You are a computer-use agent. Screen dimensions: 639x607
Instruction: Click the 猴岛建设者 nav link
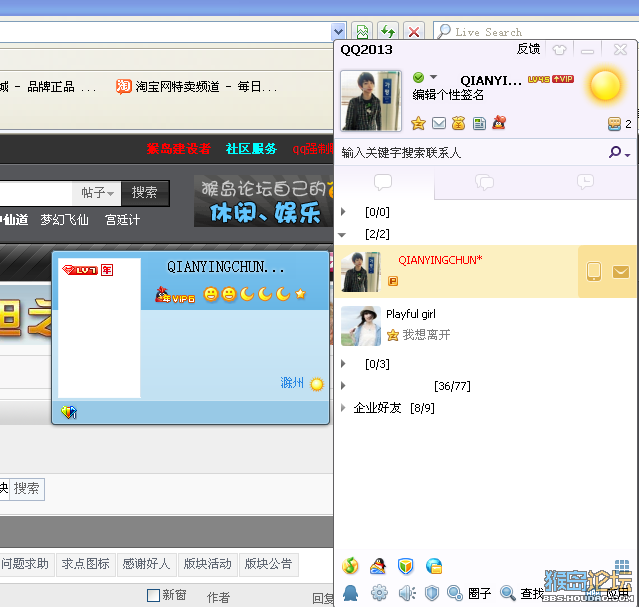pos(178,149)
